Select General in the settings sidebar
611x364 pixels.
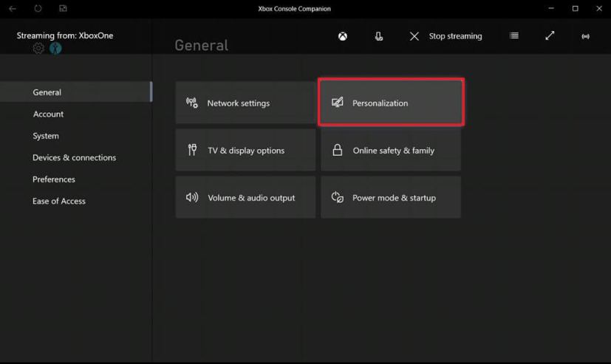pos(76,92)
